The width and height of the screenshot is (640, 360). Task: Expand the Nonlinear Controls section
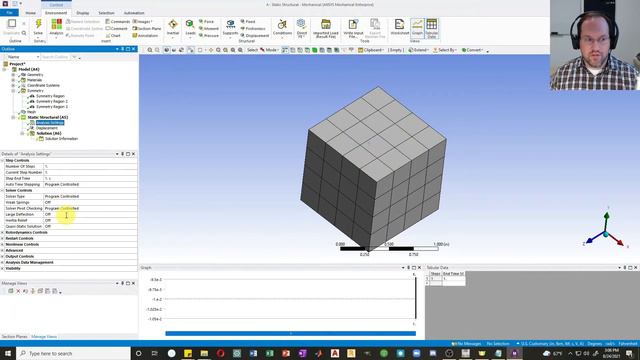coord(2,244)
